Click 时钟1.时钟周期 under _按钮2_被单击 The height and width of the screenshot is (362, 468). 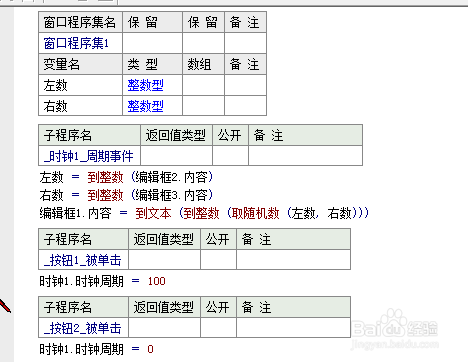click(81, 349)
